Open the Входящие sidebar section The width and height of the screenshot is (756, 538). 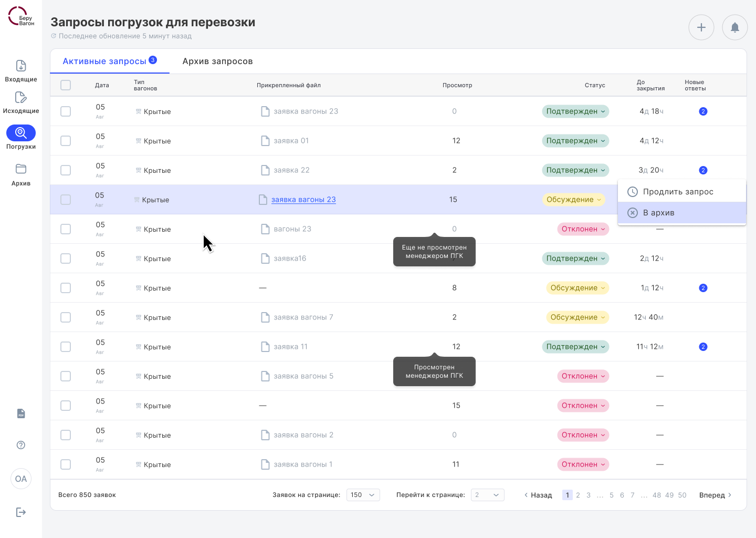pos(21,71)
